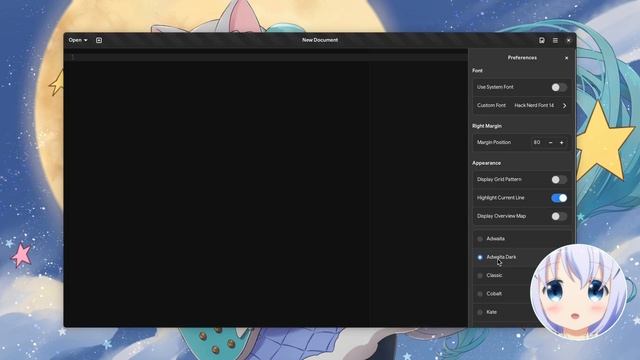Screen dimensions: 640x360
Task: Close the text editor window
Action: pos(568,40)
